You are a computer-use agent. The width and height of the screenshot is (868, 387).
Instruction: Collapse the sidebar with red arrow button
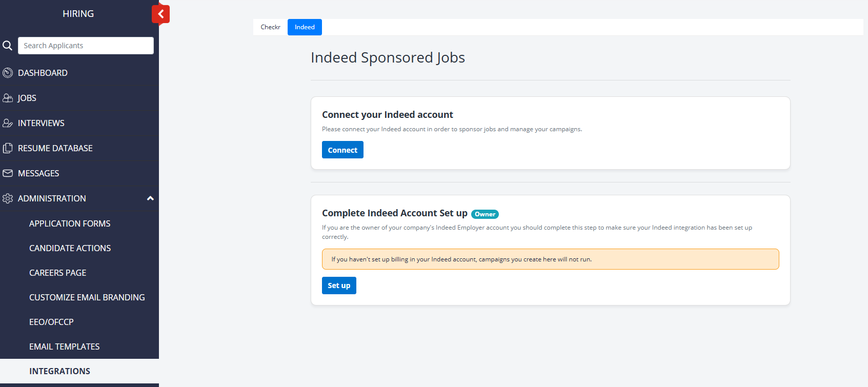(160, 14)
